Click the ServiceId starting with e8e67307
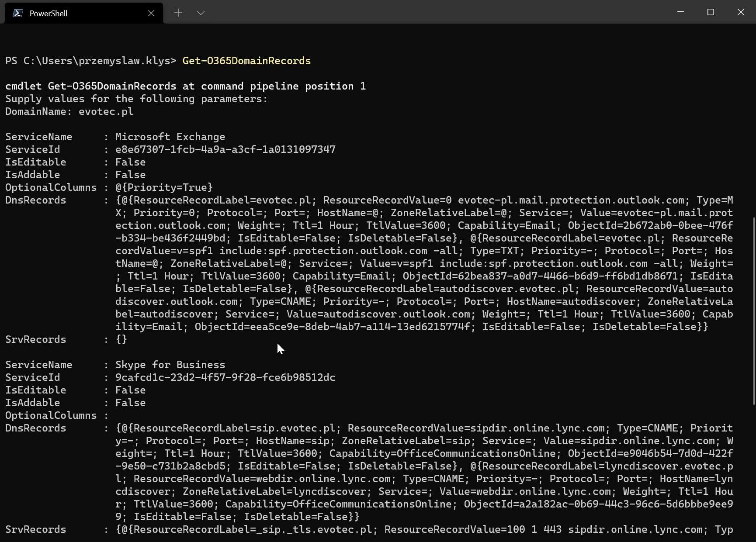Screen dimensions: 756x542 click(x=225, y=149)
